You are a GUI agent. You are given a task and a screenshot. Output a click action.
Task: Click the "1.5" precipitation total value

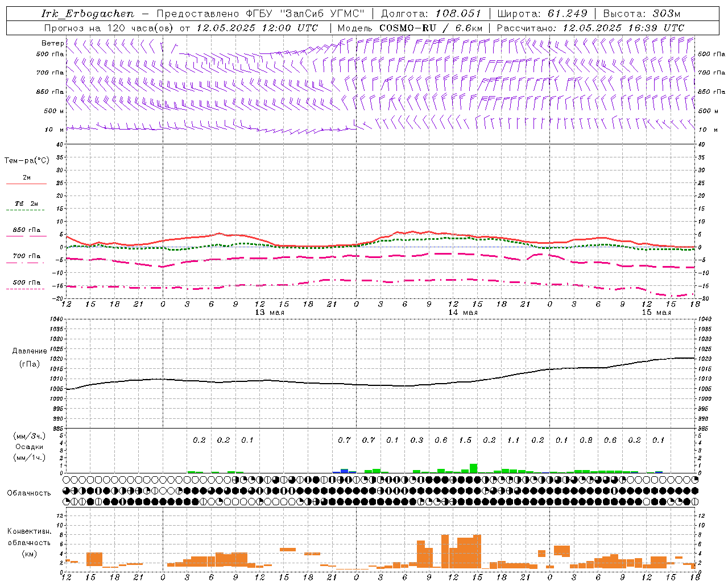[465, 440]
